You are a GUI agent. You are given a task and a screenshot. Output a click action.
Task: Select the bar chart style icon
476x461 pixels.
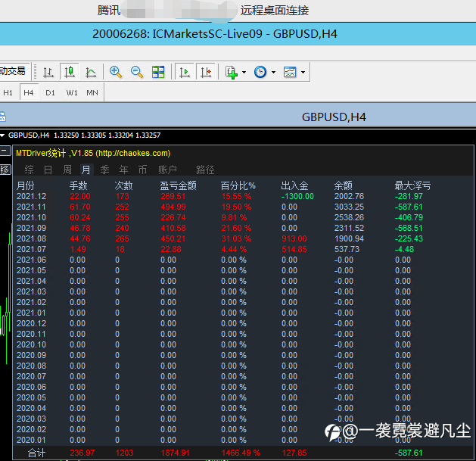click(48, 72)
